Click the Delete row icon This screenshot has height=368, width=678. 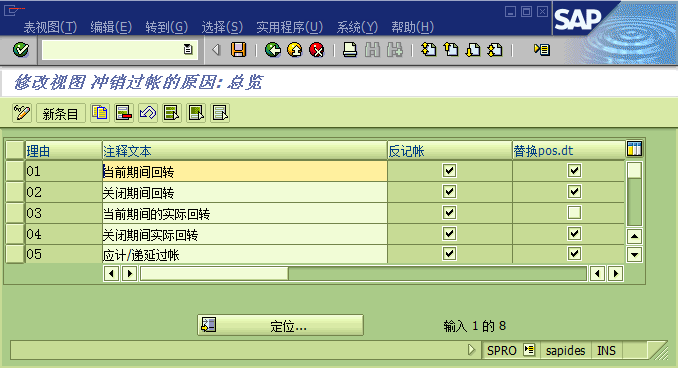[x=124, y=113]
